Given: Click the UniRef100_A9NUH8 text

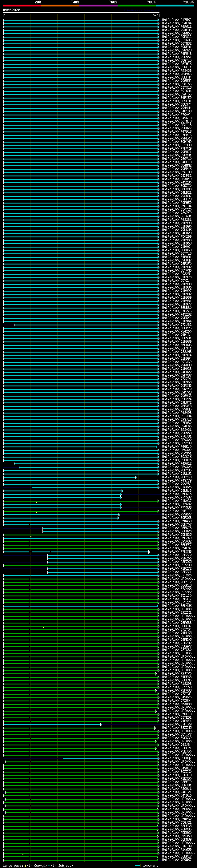Looking at the screenshot, I should (x=177, y=365).
